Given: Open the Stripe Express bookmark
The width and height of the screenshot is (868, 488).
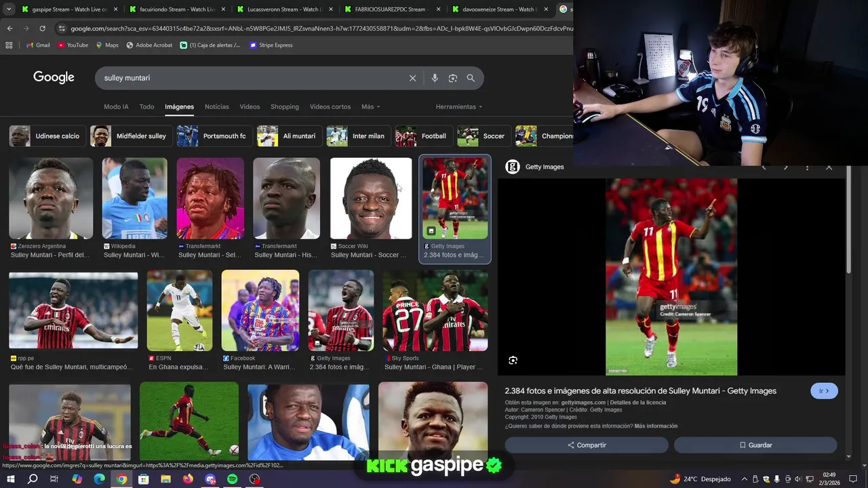Looking at the screenshot, I should pos(271,45).
